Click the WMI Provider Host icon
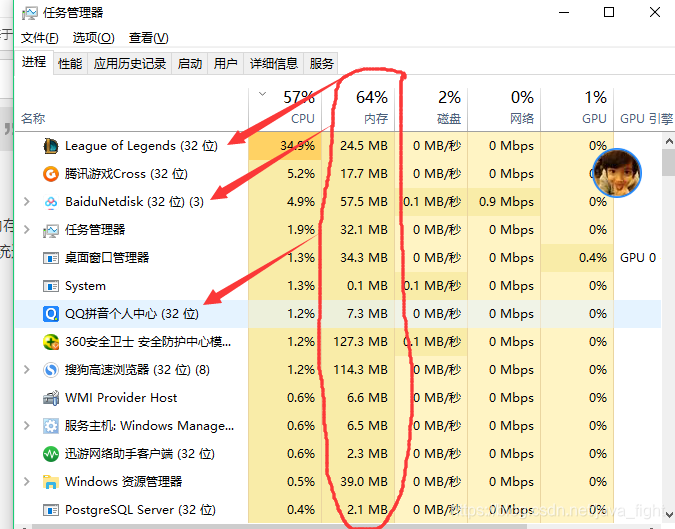The width and height of the screenshot is (675, 529). (51, 398)
